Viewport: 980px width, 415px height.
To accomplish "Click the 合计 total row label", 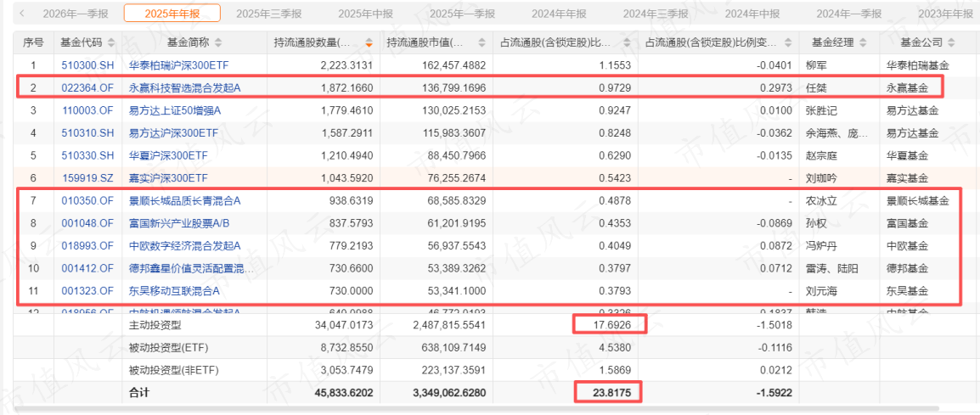I will (x=140, y=393).
